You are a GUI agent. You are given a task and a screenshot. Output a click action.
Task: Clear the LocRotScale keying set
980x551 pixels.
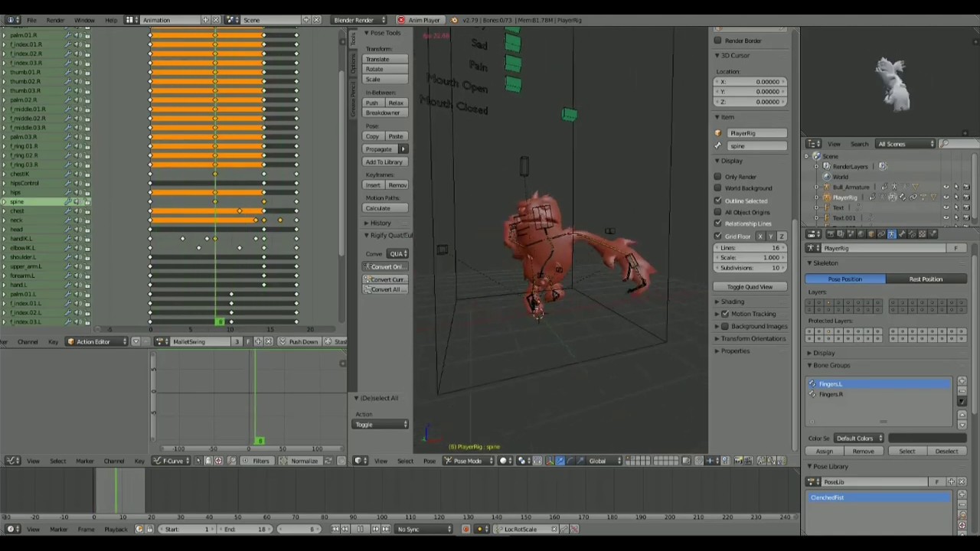tap(554, 529)
